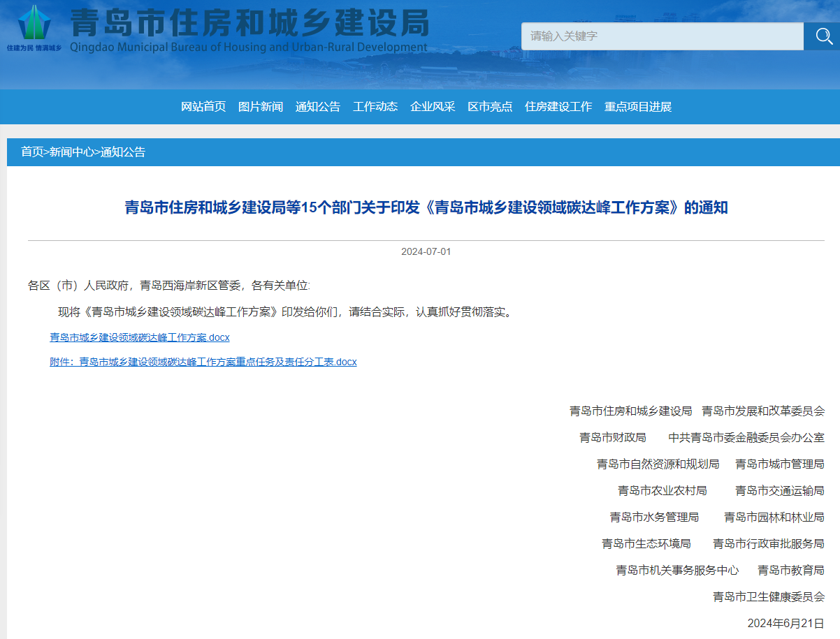This screenshot has width=840, height=639.
Task: Focus the 请输入关键字 search field
Action: point(662,36)
